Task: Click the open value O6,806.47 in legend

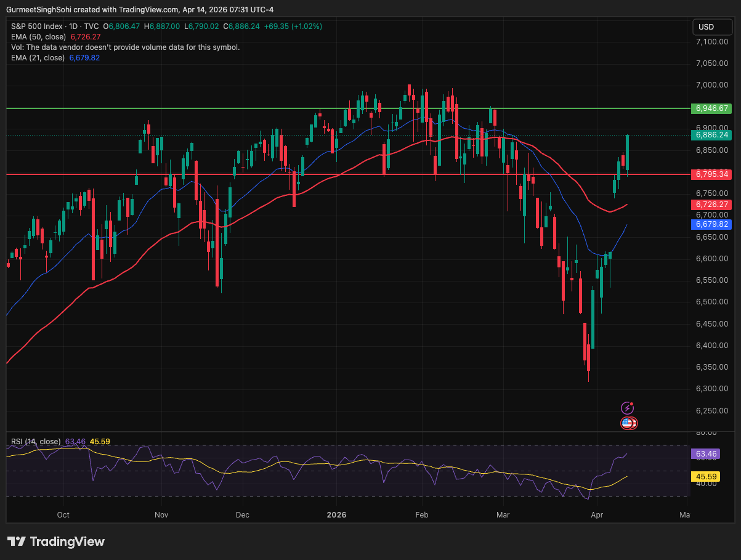Action: (121, 26)
